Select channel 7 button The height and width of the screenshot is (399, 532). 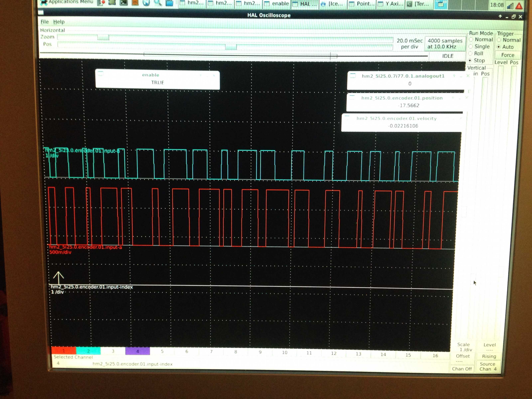(211, 352)
